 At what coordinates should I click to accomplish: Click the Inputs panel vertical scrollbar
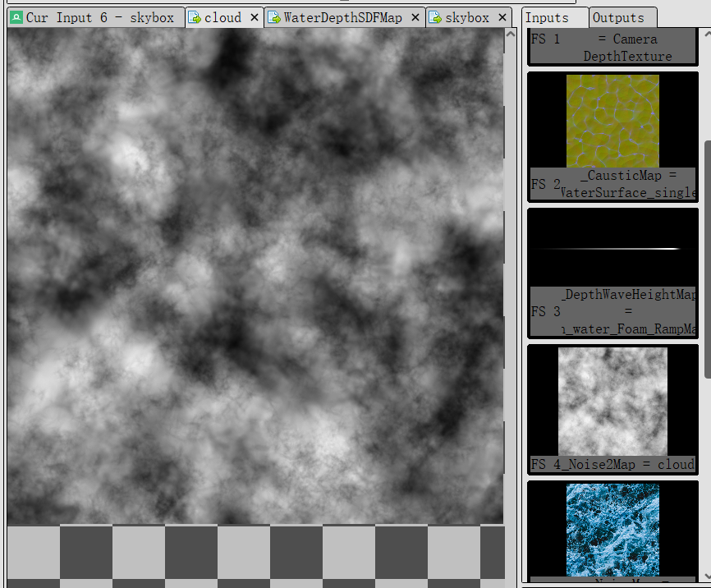706,246
